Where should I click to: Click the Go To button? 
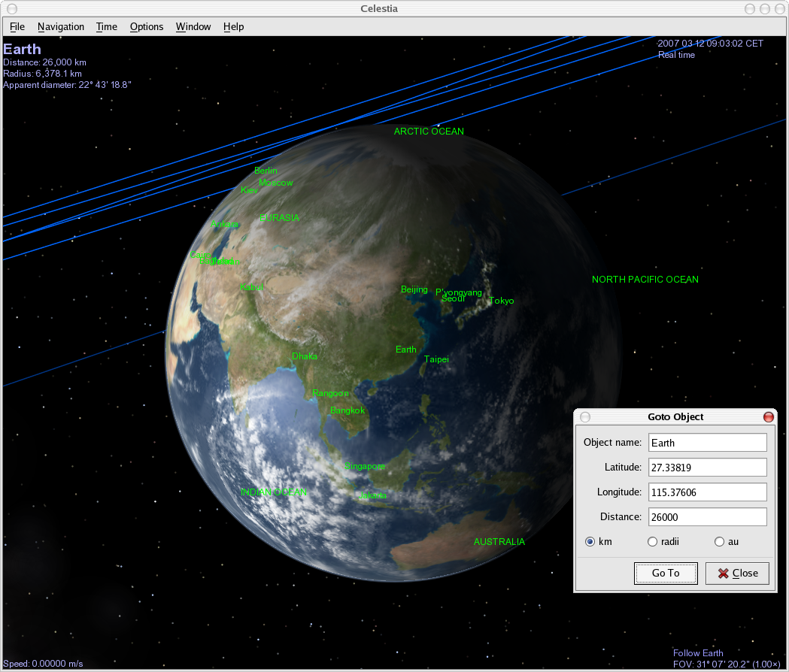point(666,573)
